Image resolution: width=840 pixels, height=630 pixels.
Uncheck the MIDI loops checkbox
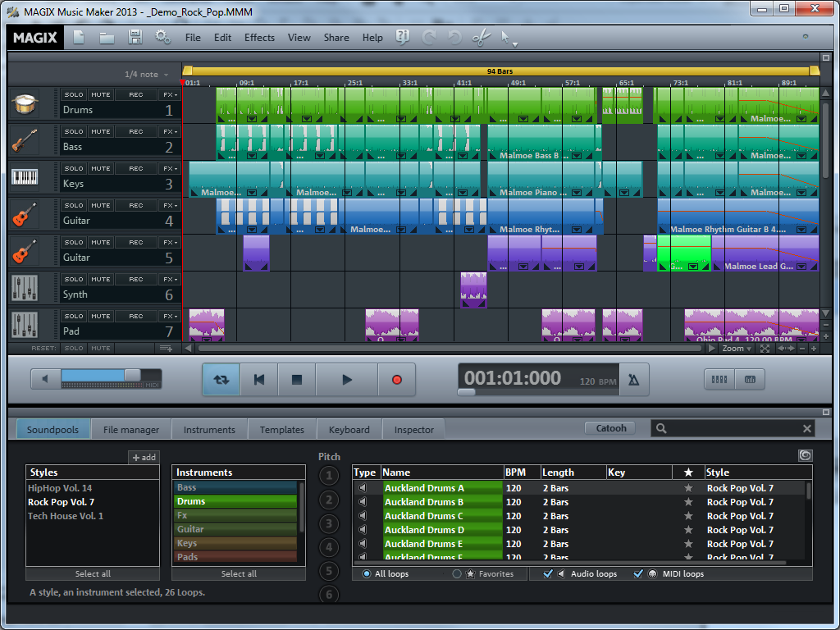coord(638,573)
